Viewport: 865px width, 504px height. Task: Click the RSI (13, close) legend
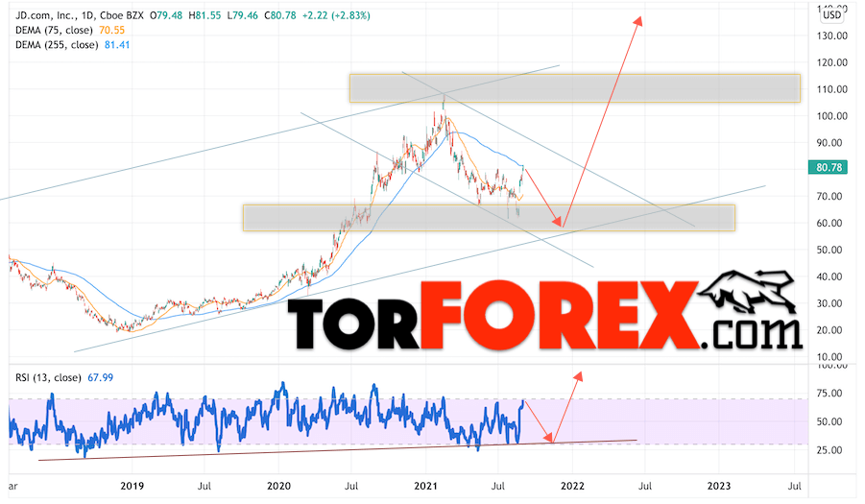pos(48,377)
